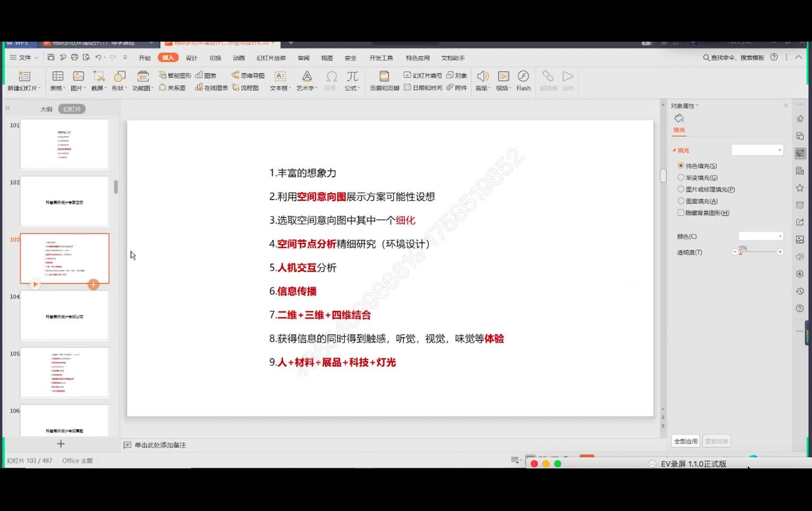Insert 艺术字 word art
This screenshot has width=812, height=511.
tap(307, 80)
